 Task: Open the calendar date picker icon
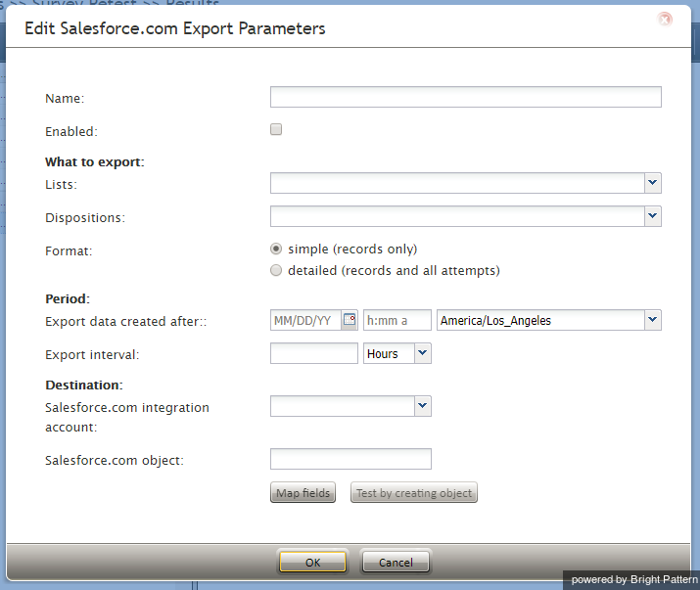[x=350, y=320]
